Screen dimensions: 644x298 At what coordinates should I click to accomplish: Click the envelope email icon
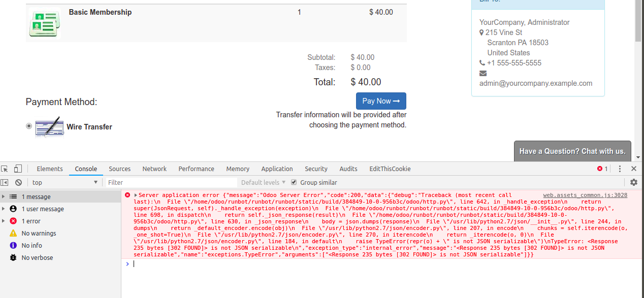tap(483, 73)
